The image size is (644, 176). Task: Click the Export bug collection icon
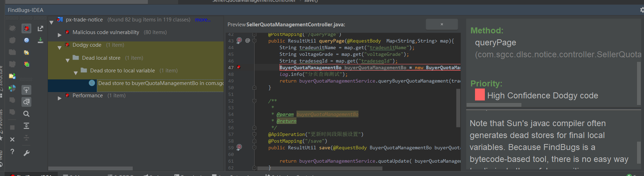(40, 28)
